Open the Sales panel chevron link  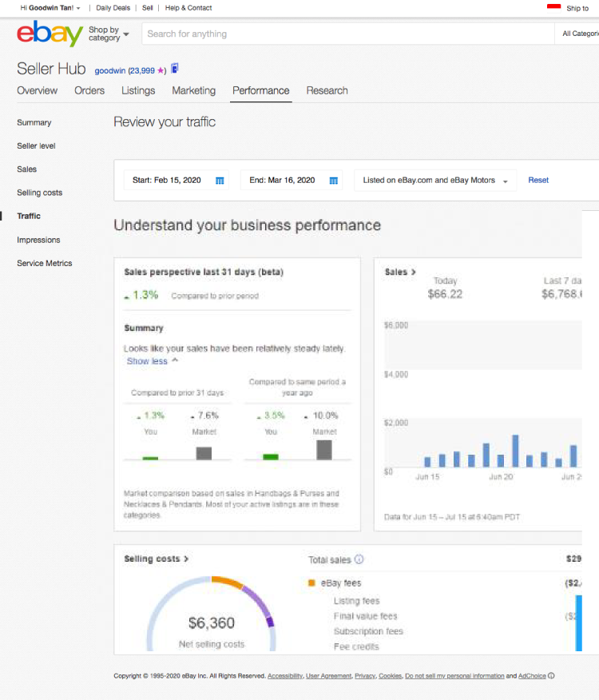point(400,272)
